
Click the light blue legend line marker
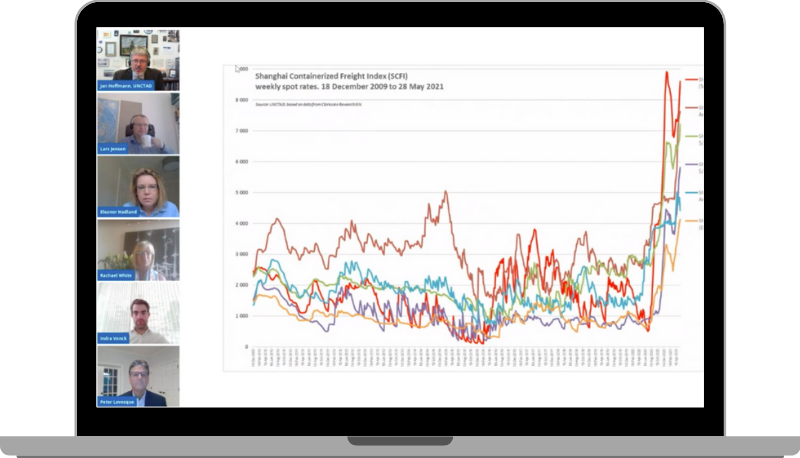coord(691,193)
